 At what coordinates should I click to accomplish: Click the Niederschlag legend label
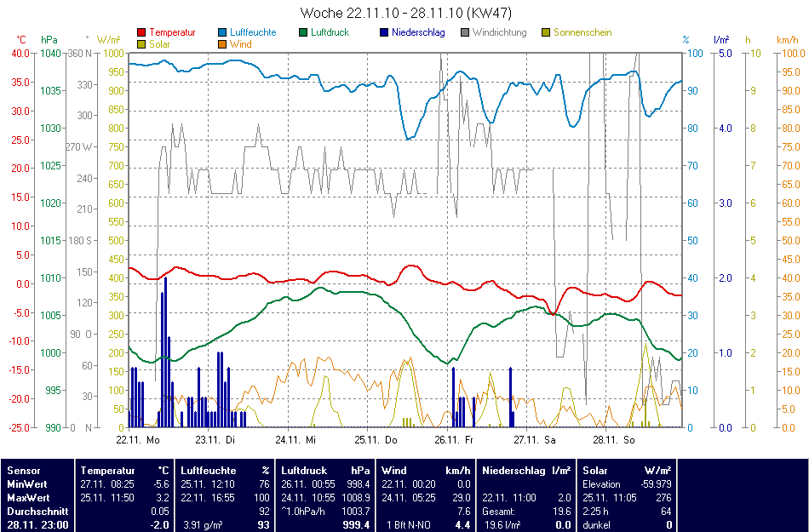(x=418, y=32)
